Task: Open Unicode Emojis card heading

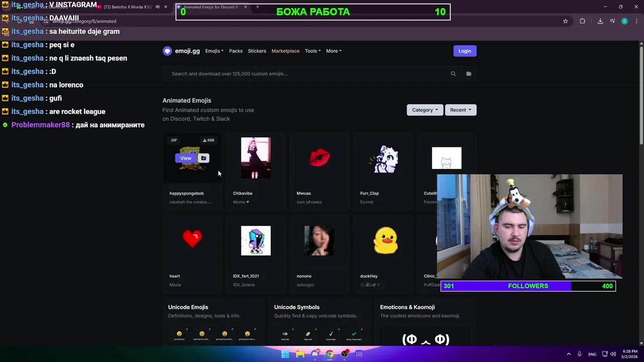Action: 188,307
